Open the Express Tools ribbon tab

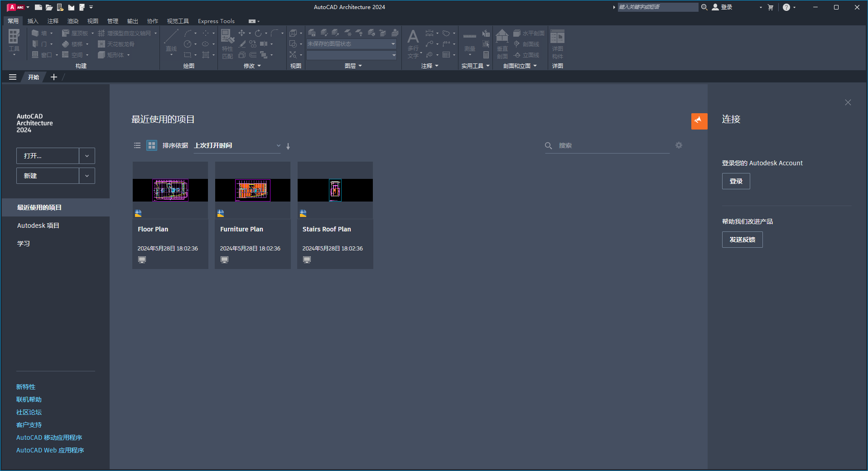216,21
